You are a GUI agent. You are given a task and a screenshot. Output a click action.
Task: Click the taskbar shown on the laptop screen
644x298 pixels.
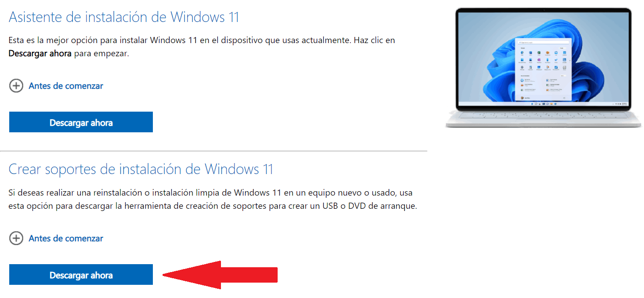coord(543,104)
